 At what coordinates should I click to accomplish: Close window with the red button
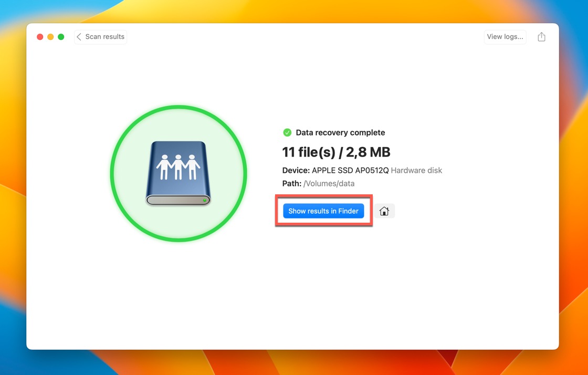40,37
